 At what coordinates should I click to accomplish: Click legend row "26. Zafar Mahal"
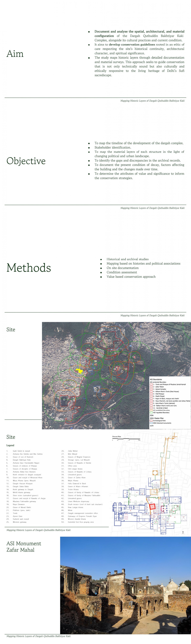pyautogui.click(x=70, y=451)
